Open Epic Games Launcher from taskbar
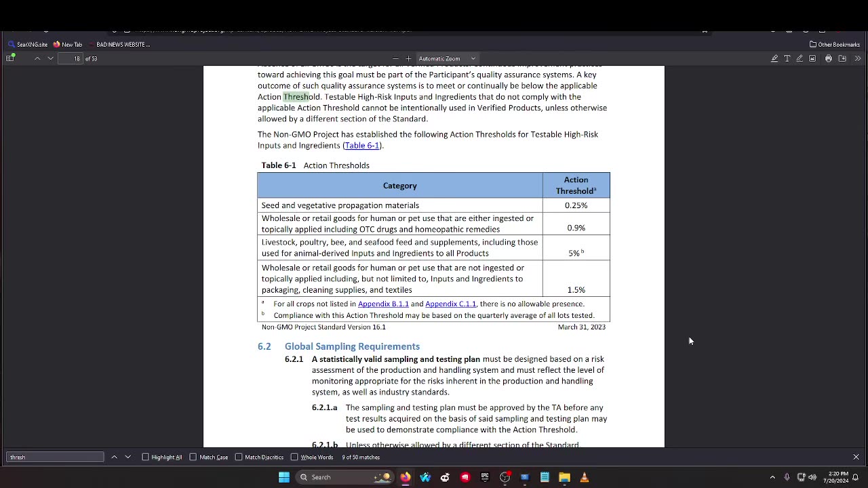The image size is (868, 488). pos(485,477)
